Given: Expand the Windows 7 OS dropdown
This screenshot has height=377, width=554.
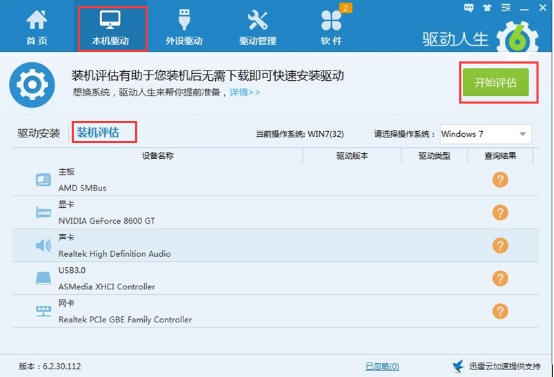Looking at the screenshot, I should [485, 134].
